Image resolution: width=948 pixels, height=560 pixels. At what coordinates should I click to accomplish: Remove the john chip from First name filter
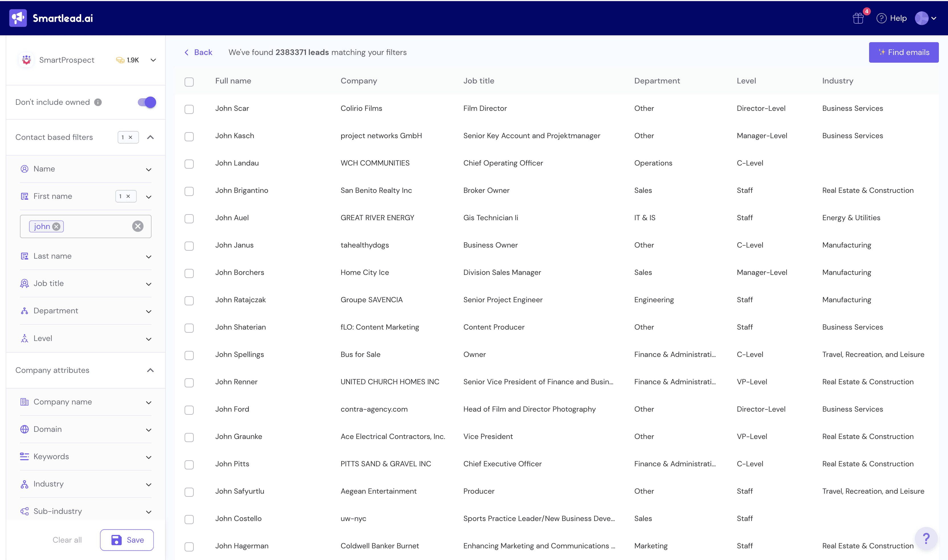point(57,226)
